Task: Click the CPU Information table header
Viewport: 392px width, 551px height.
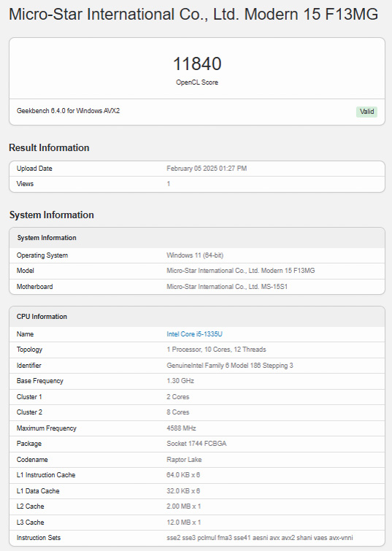Action: 197,317
